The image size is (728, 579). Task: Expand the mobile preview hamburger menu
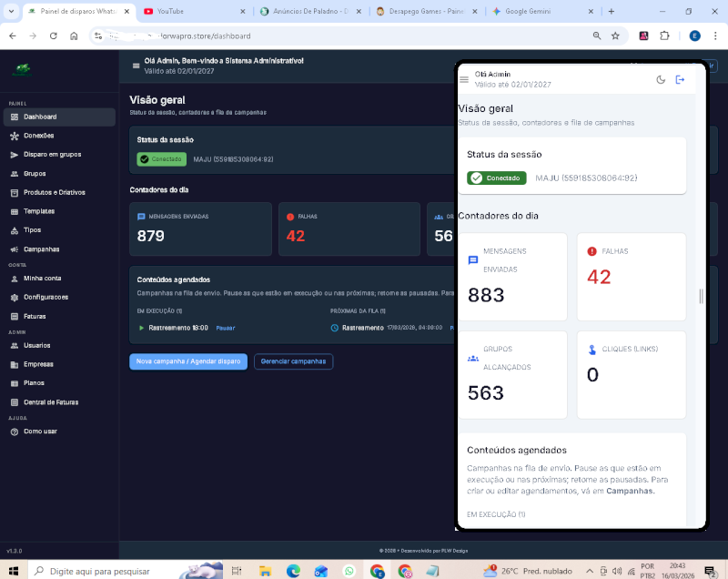pos(464,80)
